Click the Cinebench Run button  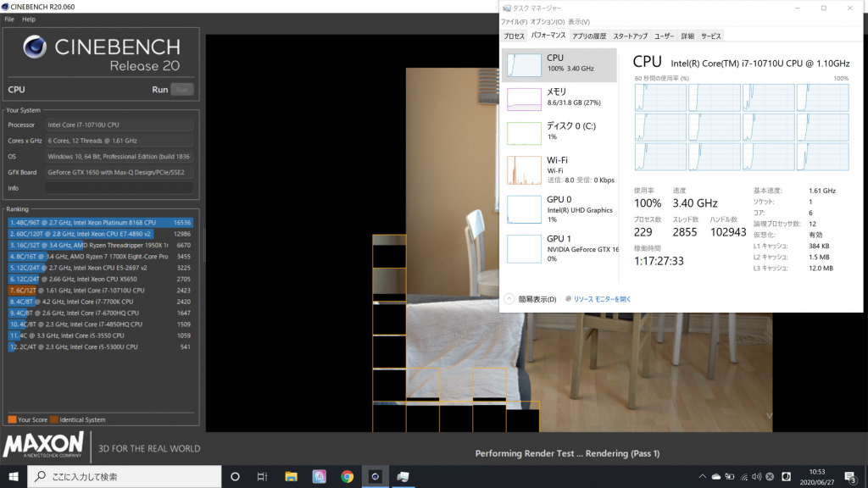click(x=181, y=89)
